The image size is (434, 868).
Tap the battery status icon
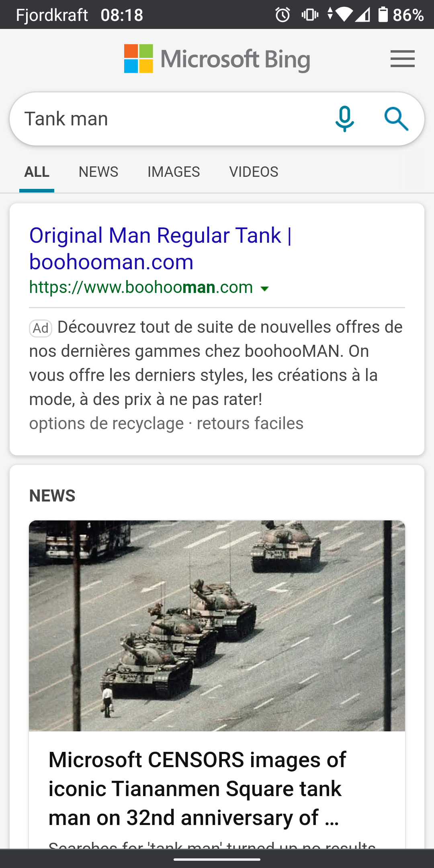[383, 14]
